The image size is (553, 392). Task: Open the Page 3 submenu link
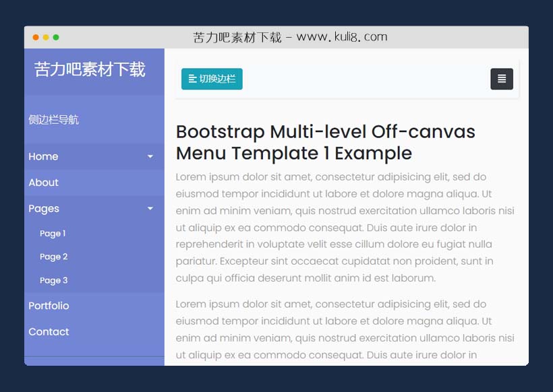point(53,280)
